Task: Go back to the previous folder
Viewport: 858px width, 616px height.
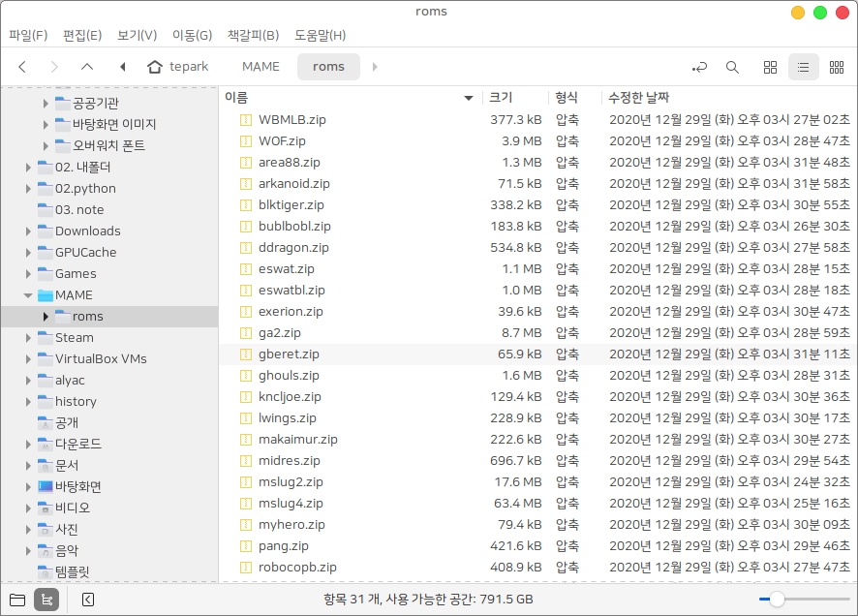Action: coord(22,67)
